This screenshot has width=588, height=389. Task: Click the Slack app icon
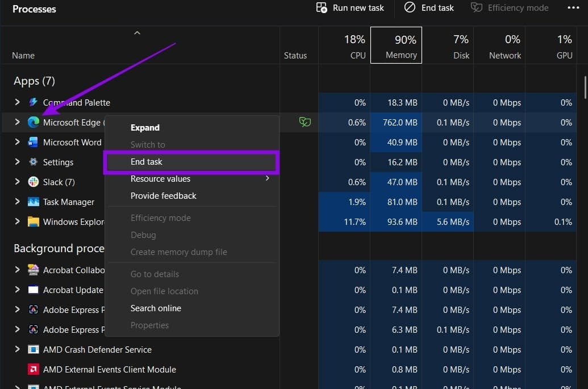(x=34, y=182)
